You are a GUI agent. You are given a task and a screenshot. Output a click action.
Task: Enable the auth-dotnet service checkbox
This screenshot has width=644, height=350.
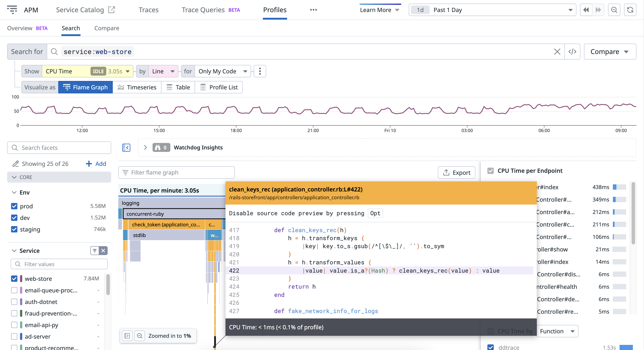[x=14, y=302]
